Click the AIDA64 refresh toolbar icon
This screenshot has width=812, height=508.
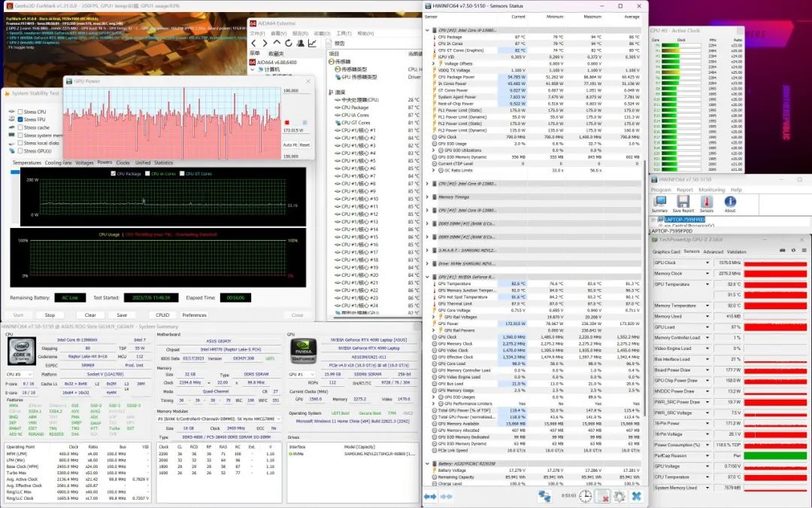pyautogui.click(x=289, y=43)
